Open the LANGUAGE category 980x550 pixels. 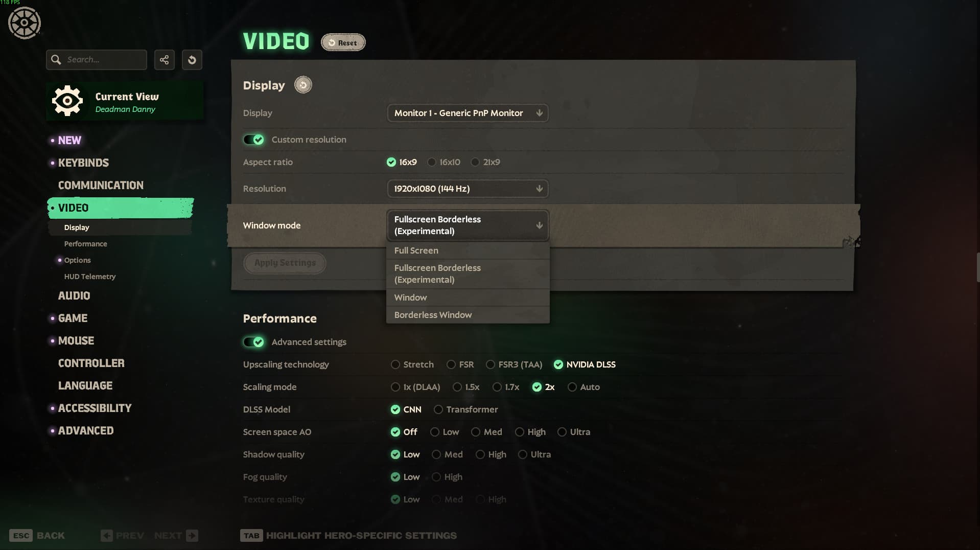tap(85, 385)
